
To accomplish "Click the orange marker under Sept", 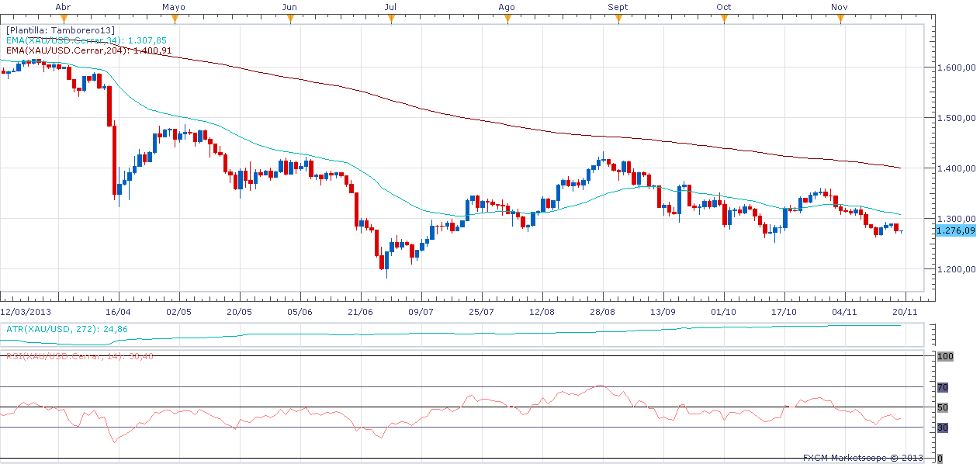I will pyautogui.click(x=618, y=19).
